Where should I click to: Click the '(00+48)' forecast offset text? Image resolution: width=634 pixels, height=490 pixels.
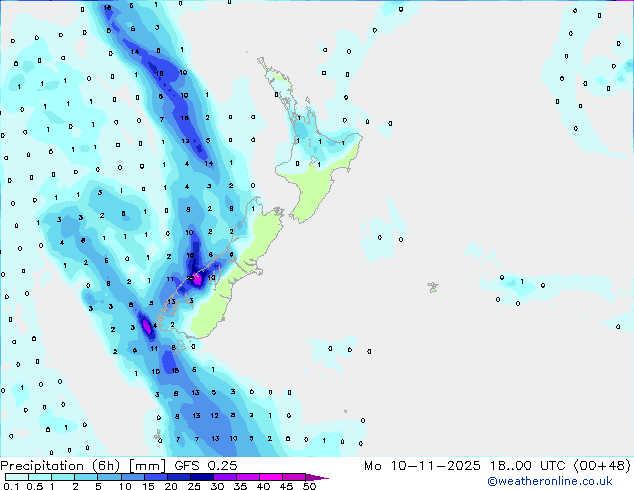(x=602, y=466)
